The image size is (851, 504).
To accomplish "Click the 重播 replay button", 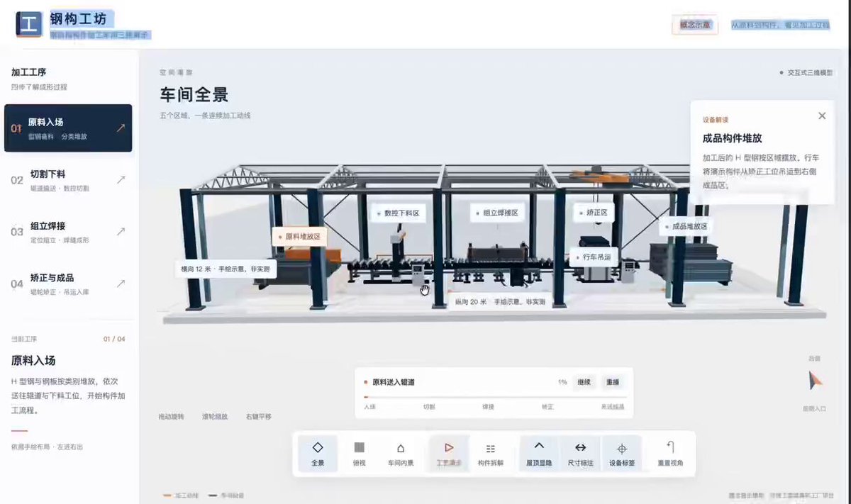I will tap(612, 382).
